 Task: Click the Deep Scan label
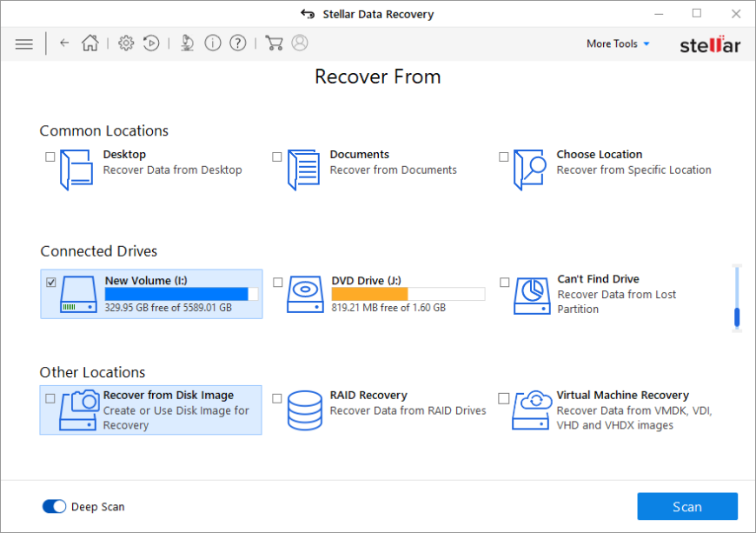click(x=98, y=507)
